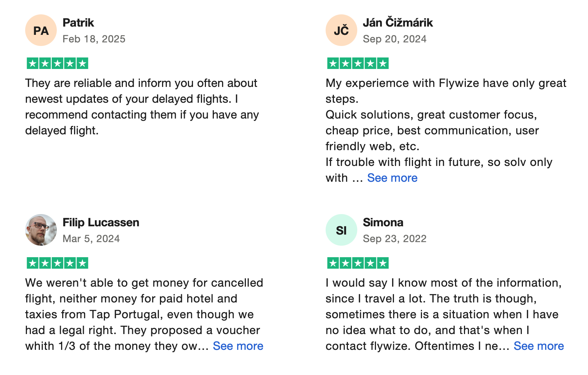Expand Simona's review with See more

539,346
